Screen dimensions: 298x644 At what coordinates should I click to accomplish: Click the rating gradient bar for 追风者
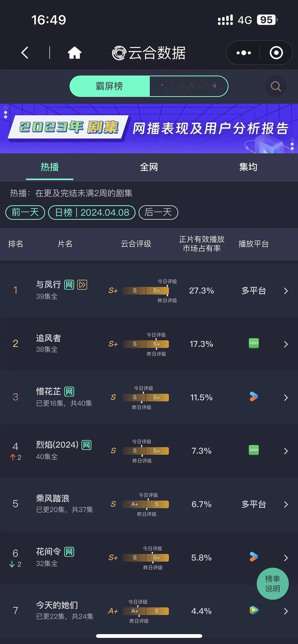(x=145, y=344)
